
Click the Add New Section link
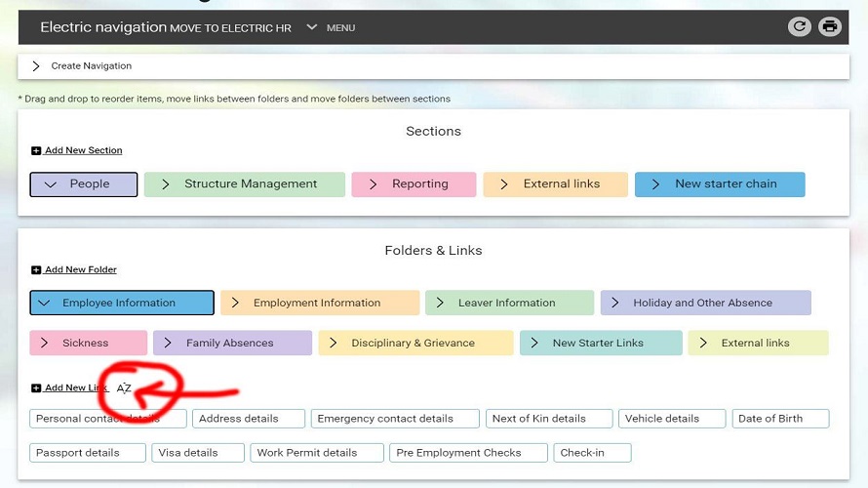click(83, 151)
